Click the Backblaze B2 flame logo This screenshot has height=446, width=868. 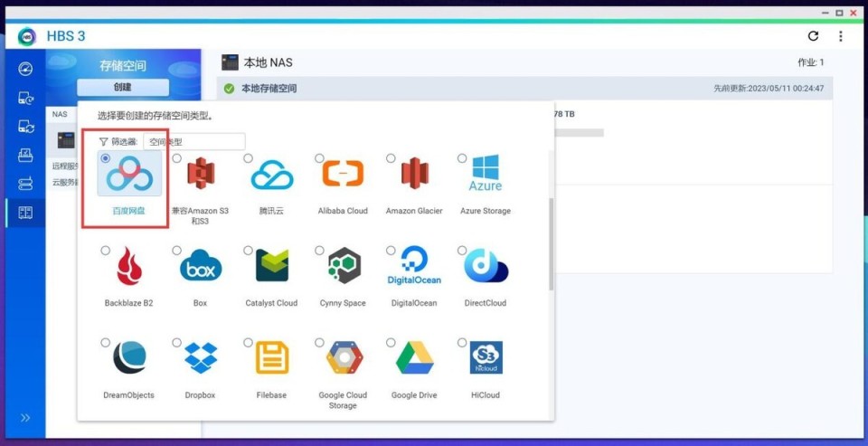tap(129, 266)
